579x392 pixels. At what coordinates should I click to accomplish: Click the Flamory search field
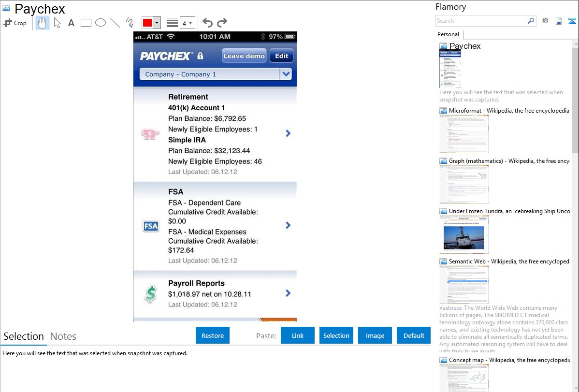pos(481,21)
